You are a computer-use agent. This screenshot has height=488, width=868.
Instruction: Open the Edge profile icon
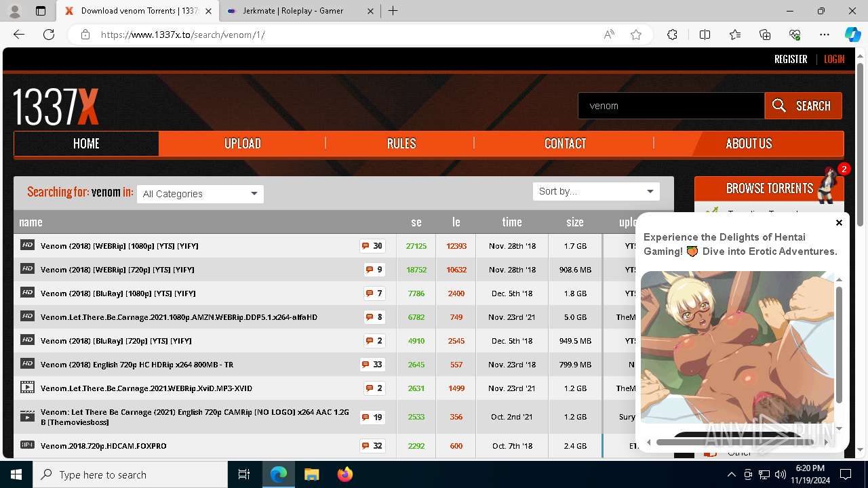click(15, 11)
